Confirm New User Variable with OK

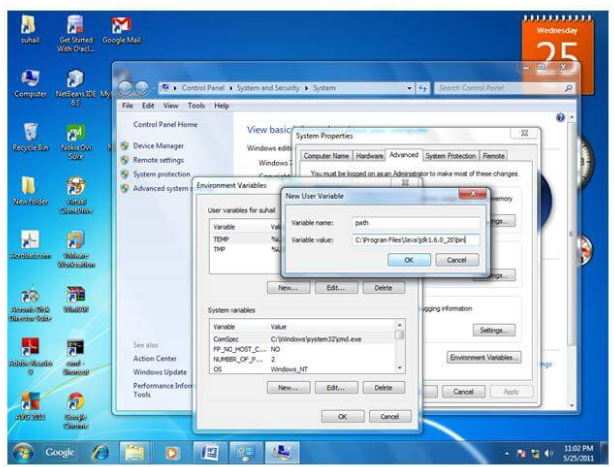coord(409,260)
